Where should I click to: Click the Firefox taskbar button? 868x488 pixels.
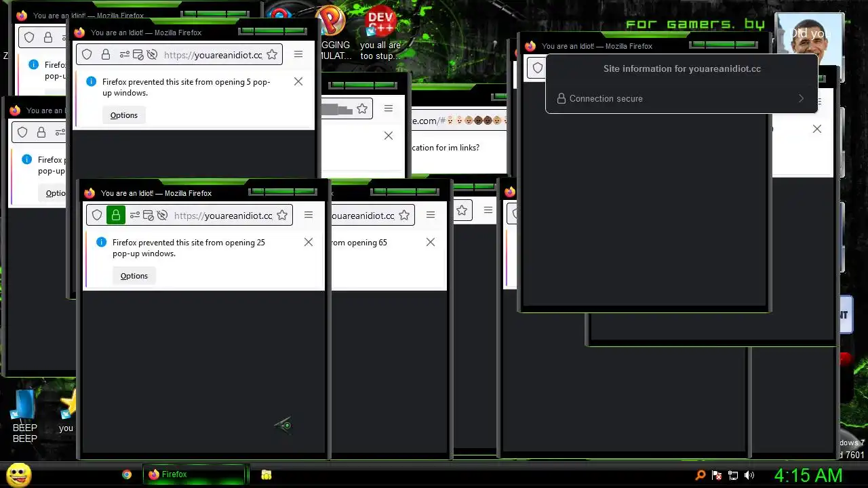tap(194, 474)
